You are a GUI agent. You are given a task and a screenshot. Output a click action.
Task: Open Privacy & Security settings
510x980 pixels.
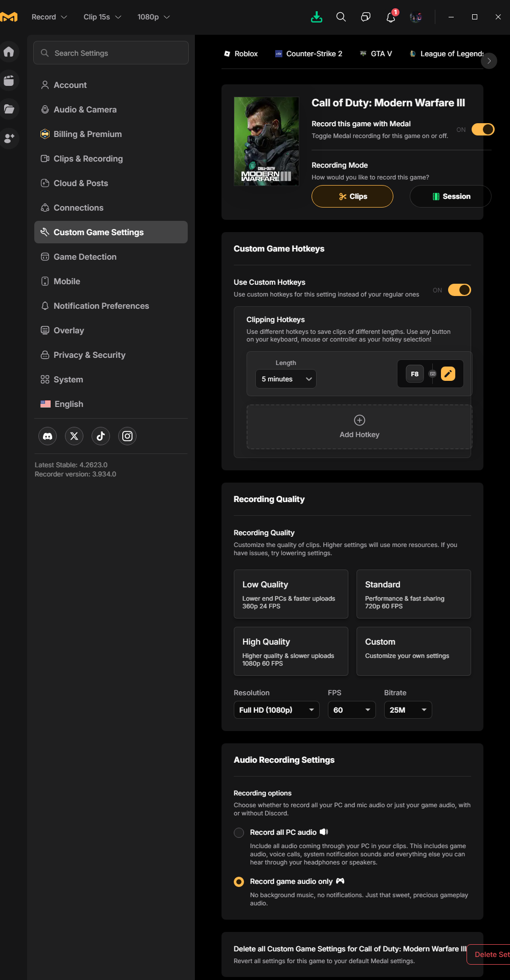point(111,355)
